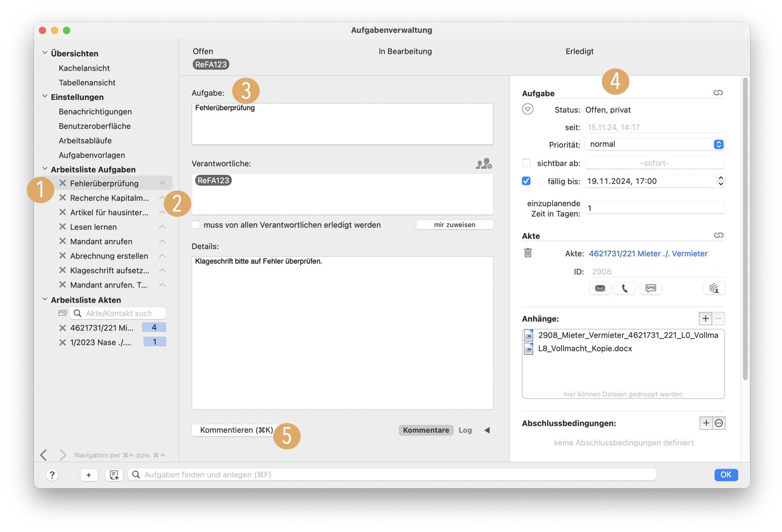Click the task template icon beside plus
Image resolution: width=782 pixels, height=532 pixels.
(114, 475)
